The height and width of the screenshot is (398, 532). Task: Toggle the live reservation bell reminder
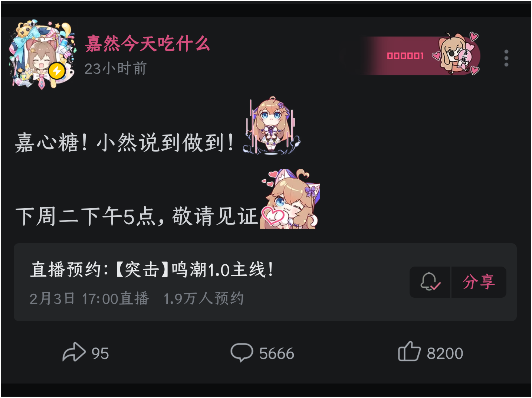click(430, 282)
